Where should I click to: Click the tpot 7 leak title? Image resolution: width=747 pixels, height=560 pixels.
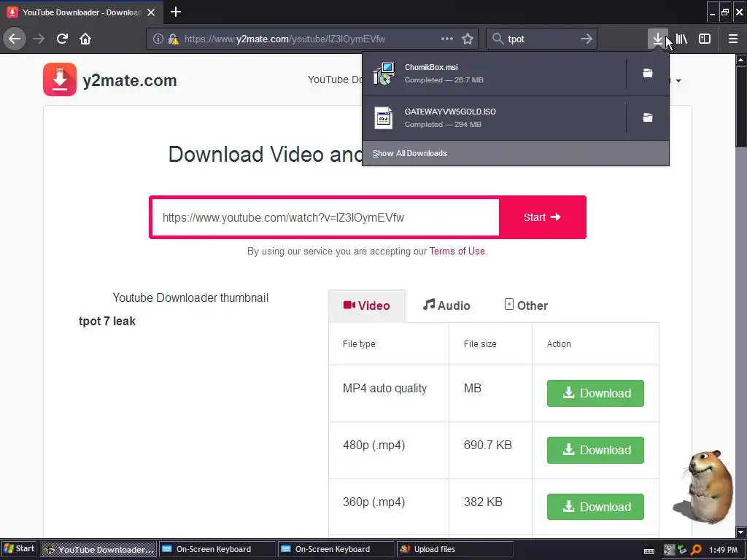click(107, 322)
